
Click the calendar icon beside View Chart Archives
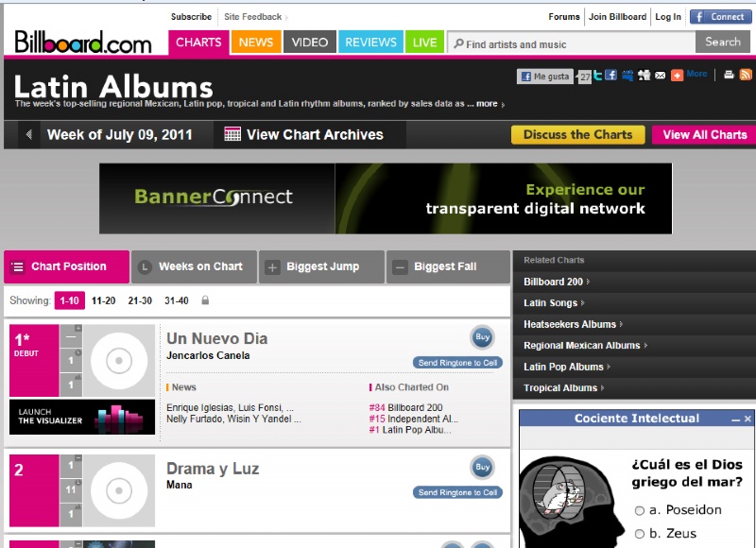click(x=232, y=134)
